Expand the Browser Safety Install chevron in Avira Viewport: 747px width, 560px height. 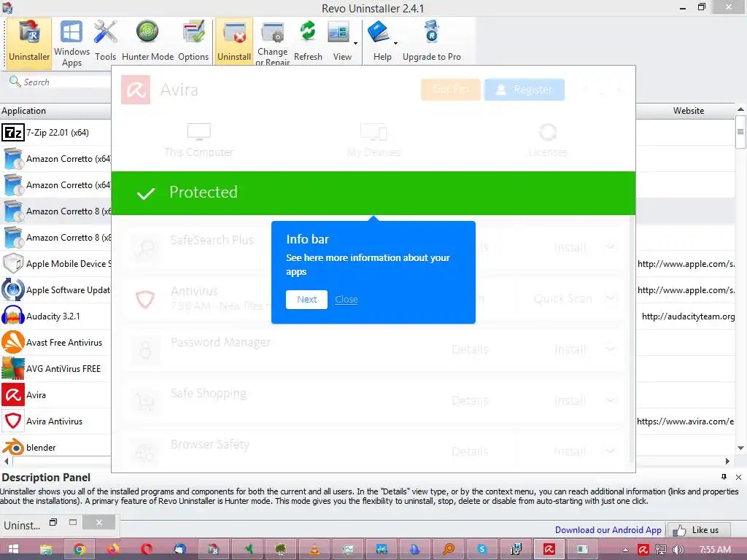tap(611, 451)
